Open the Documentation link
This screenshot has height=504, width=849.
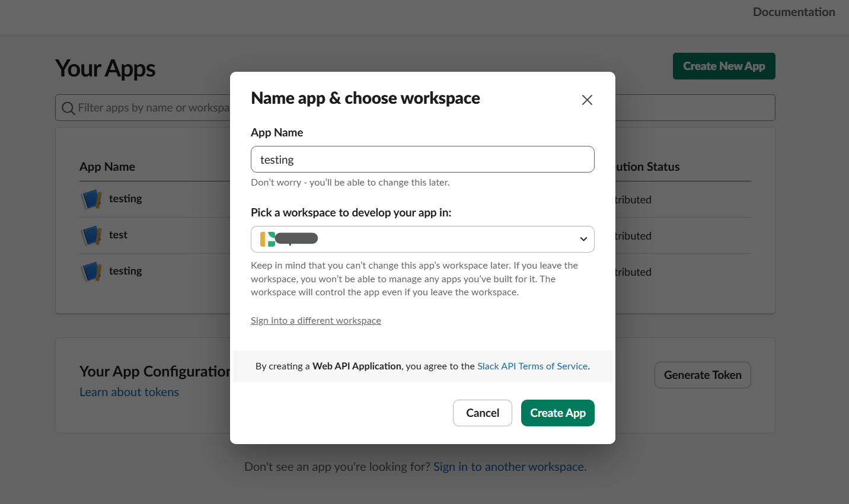[793, 12]
